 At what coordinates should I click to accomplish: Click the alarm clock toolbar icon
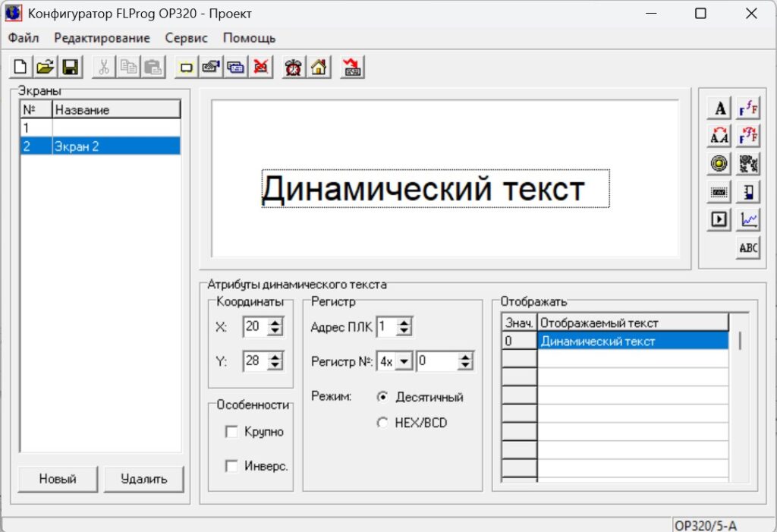pyautogui.click(x=293, y=68)
